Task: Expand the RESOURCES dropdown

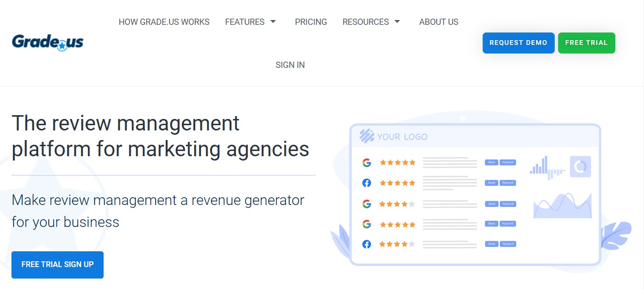Action: tap(372, 21)
